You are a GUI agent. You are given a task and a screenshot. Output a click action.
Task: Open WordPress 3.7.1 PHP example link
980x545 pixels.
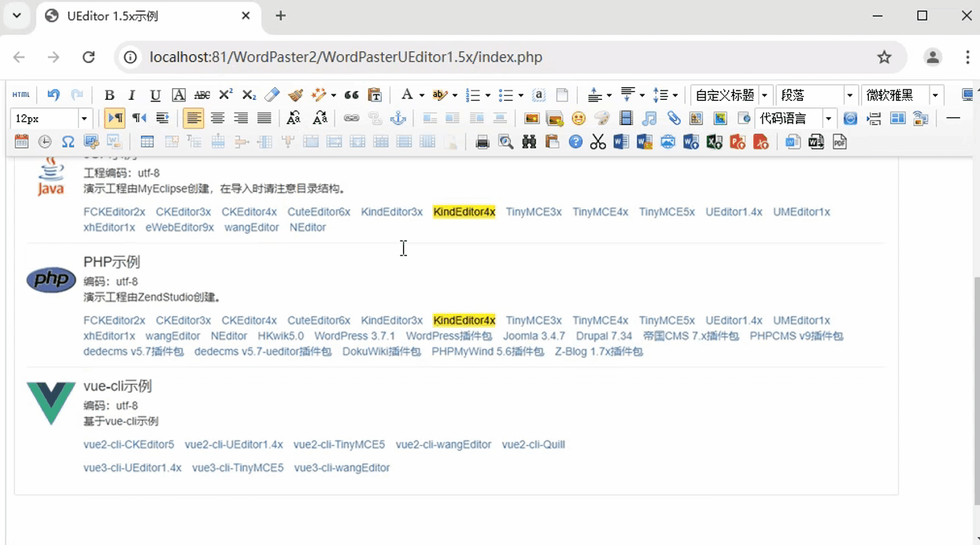(x=355, y=336)
